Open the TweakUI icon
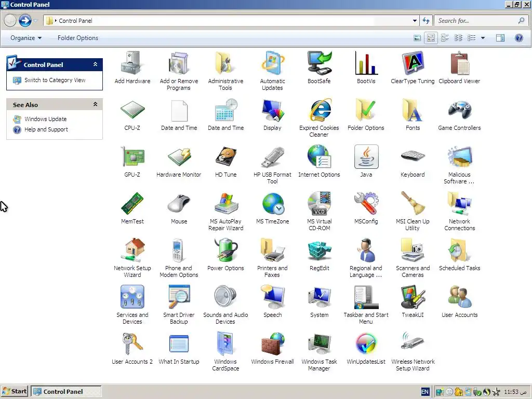The image size is (532, 399). point(413,302)
